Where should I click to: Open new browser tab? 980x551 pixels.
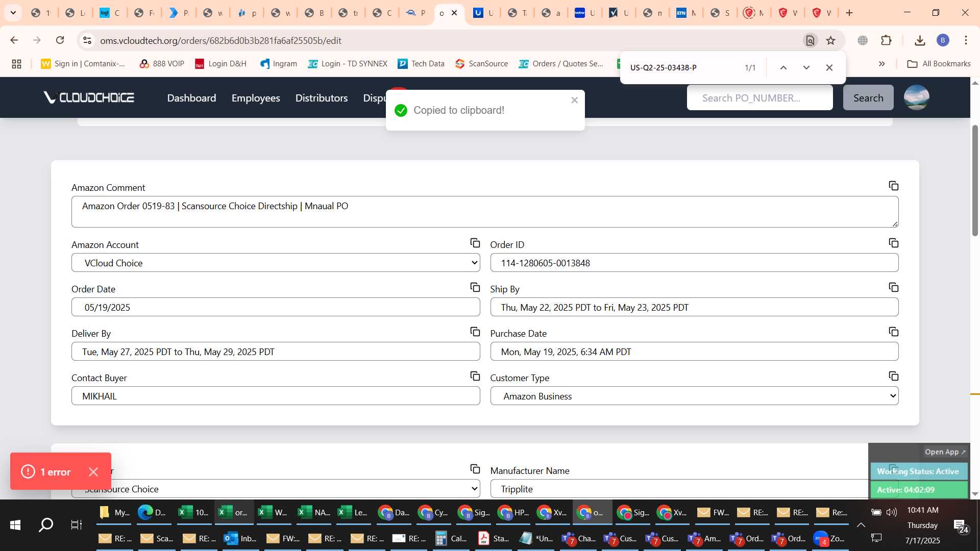point(849,13)
